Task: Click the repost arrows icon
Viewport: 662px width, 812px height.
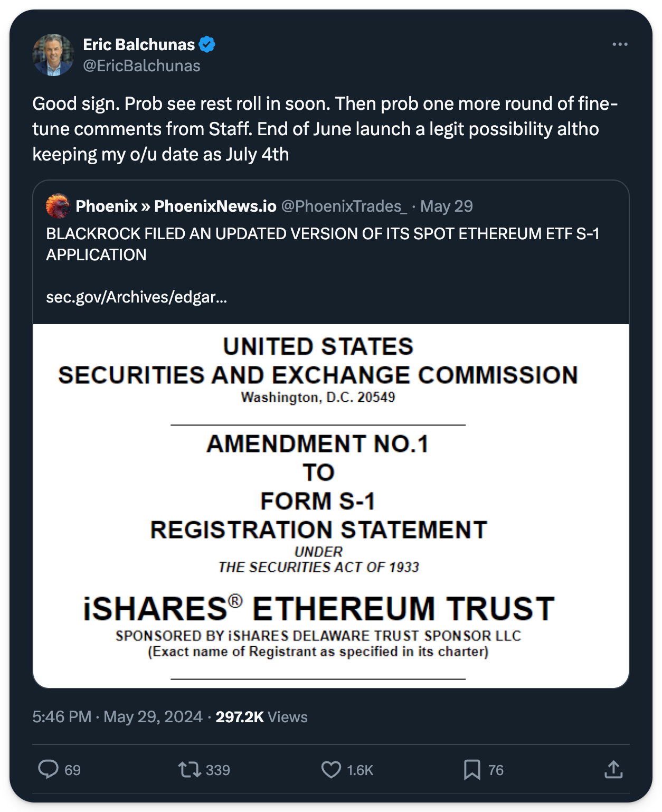Action: pos(190,769)
